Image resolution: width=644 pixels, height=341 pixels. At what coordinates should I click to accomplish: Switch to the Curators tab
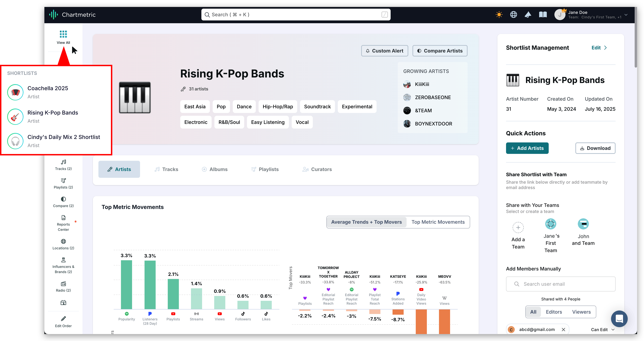317,169
